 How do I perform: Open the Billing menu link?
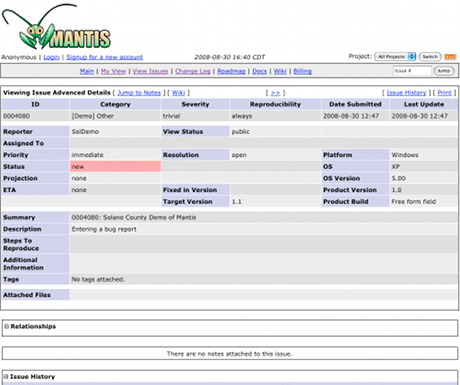tap(302, 71)
